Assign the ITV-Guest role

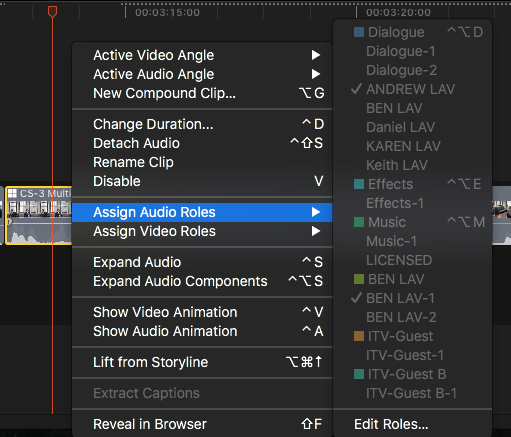(413, 336)
